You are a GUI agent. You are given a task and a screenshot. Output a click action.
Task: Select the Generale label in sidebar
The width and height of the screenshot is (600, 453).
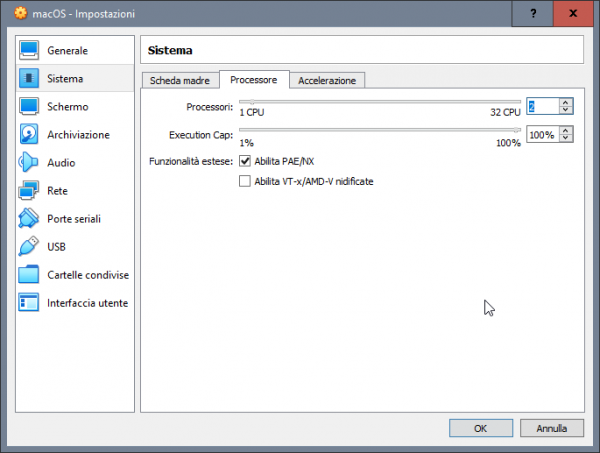coord(67,51)
